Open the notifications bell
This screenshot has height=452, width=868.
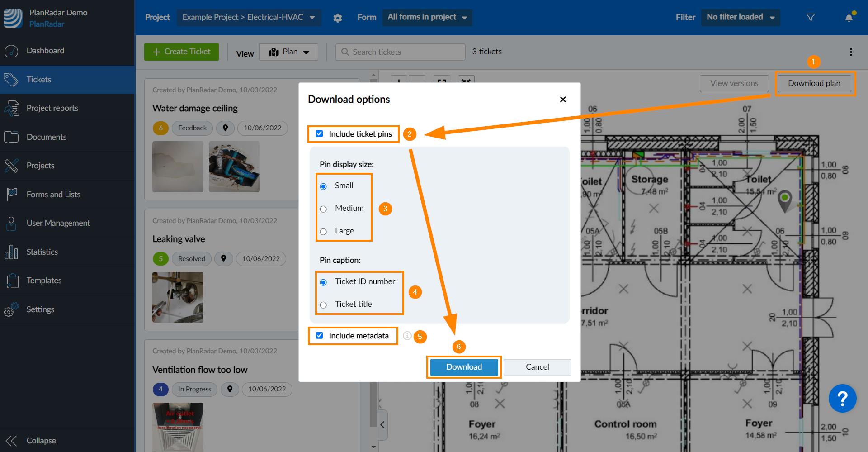click(849, 17)
